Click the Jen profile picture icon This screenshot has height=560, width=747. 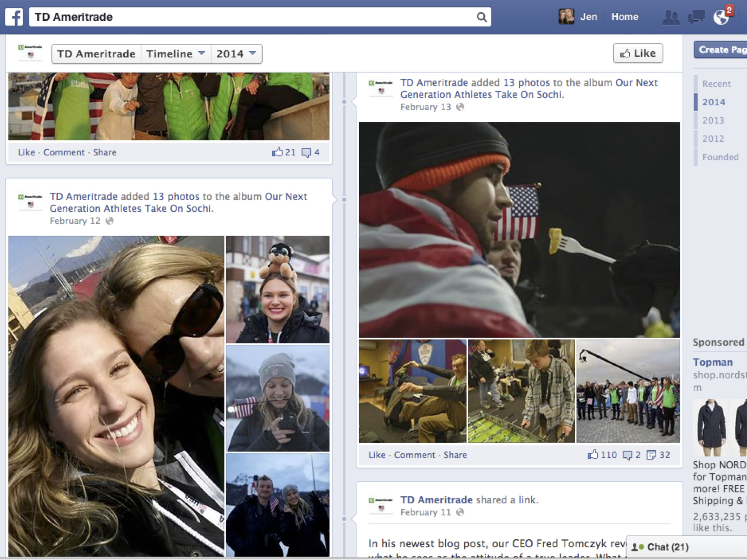click(x=566, y=17)
